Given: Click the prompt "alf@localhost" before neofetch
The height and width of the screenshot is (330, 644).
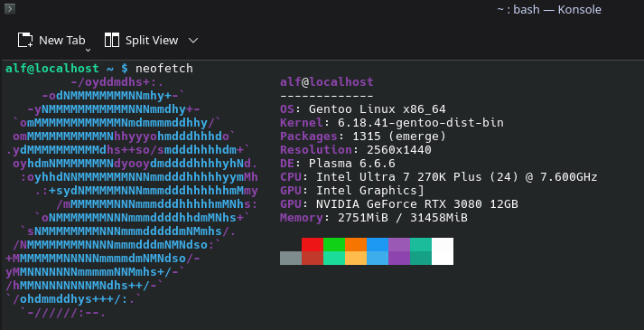Looking at the screenshot, I should pos(52,68).
